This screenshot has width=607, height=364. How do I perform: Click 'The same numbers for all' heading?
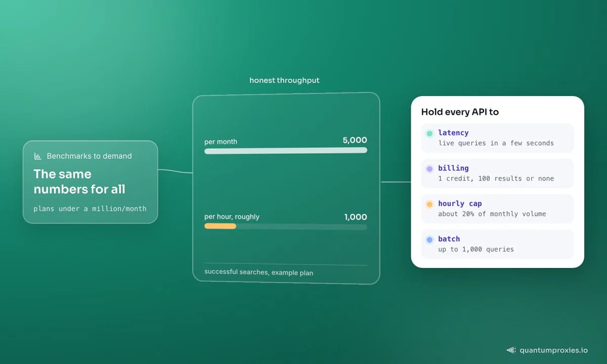79,181
